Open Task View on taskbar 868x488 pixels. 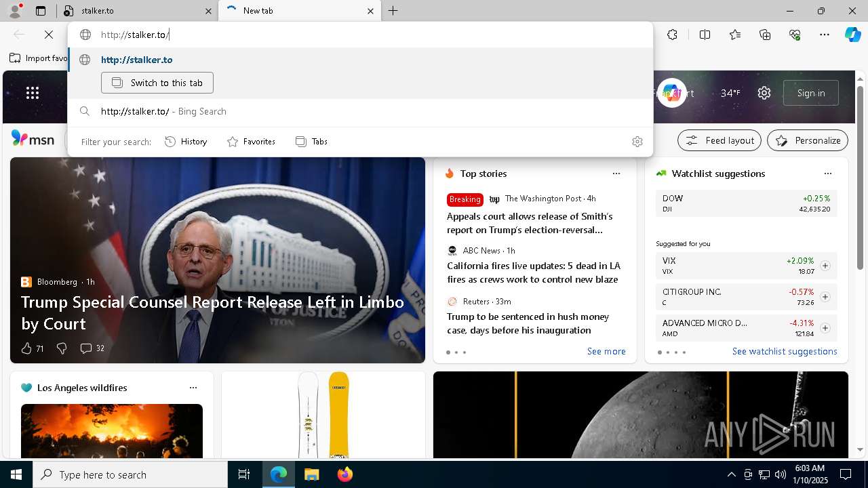(244, 474)
